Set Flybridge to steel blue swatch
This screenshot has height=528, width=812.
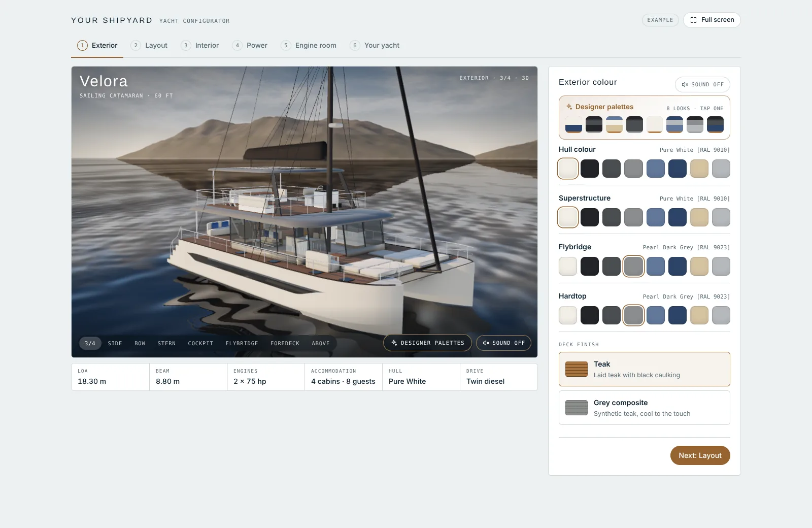(656, 266)
